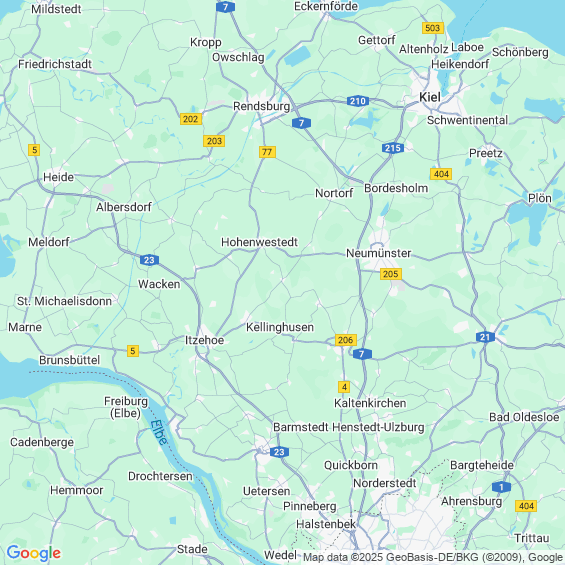The image size is (565, 565).
Task: Click the A210 highway shield west of Kiel
Action: click(x=358, y=101)
